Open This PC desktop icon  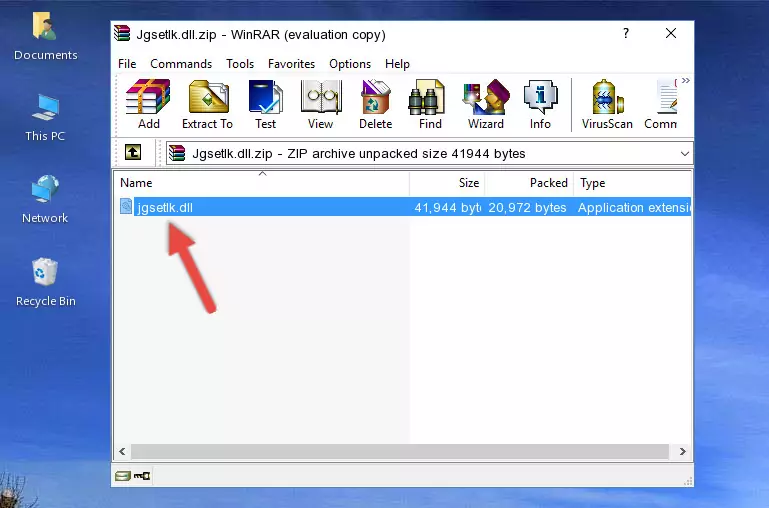[x=45, y=118]
